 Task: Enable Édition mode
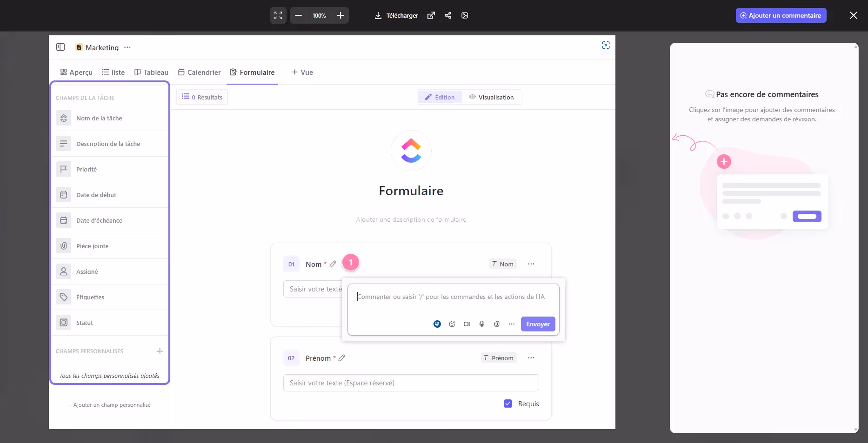440,97
